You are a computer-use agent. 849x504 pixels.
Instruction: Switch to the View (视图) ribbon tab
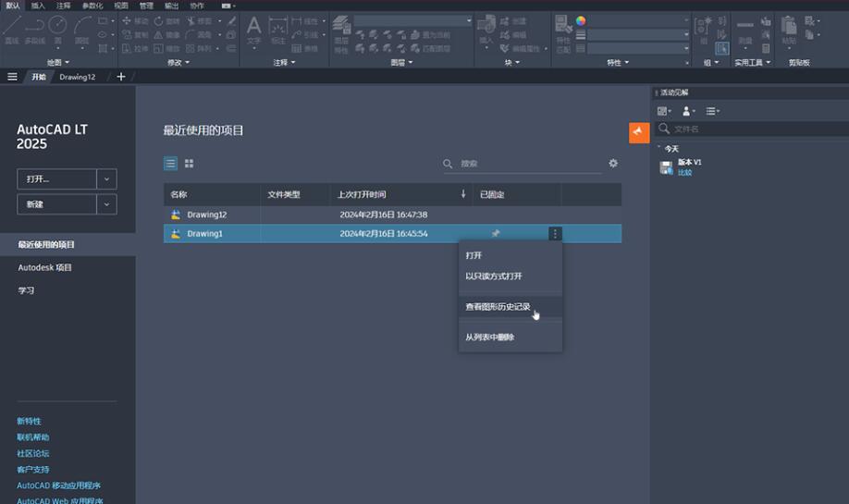(x=121, y=6)
